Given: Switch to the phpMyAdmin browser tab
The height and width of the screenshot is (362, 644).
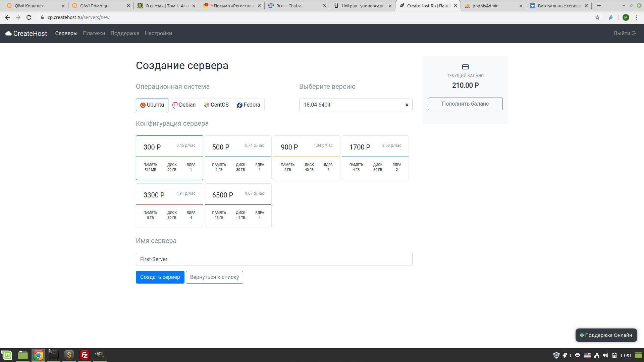Looking at the screenshot, I should click(485, 6).
